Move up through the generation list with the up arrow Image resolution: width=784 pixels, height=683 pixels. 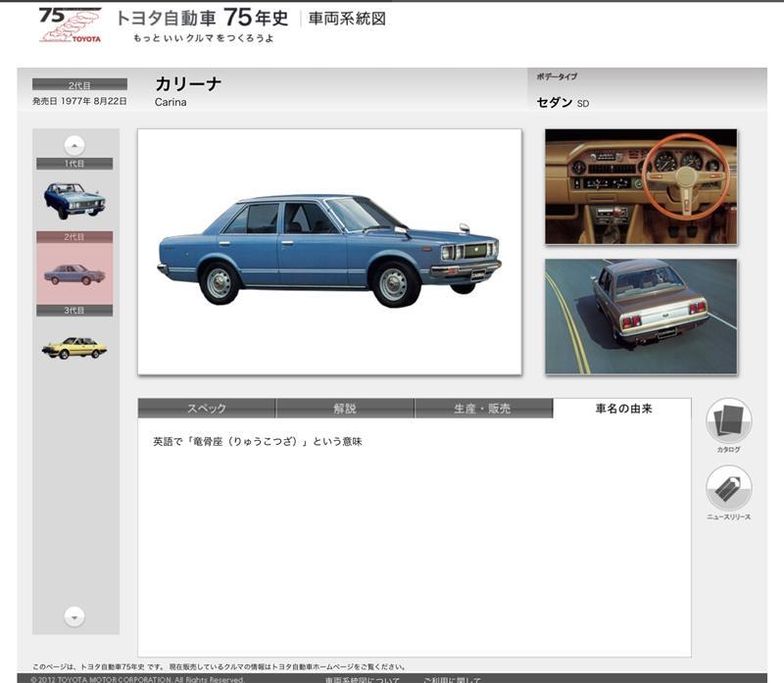74,145
